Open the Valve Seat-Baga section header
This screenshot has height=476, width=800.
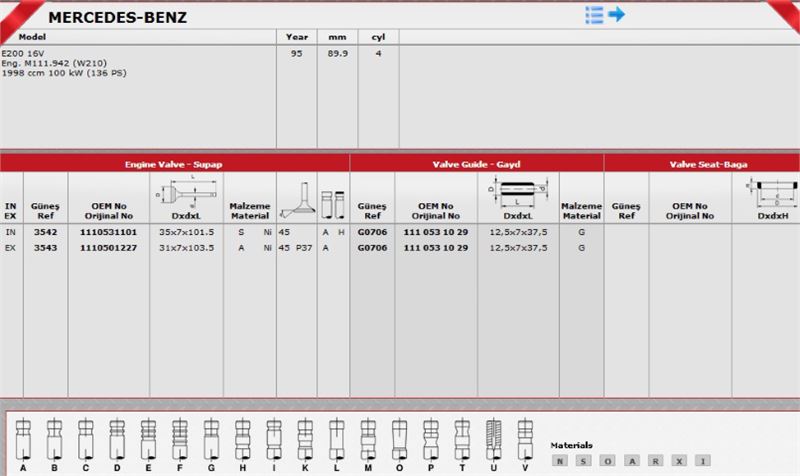point(708,164)
